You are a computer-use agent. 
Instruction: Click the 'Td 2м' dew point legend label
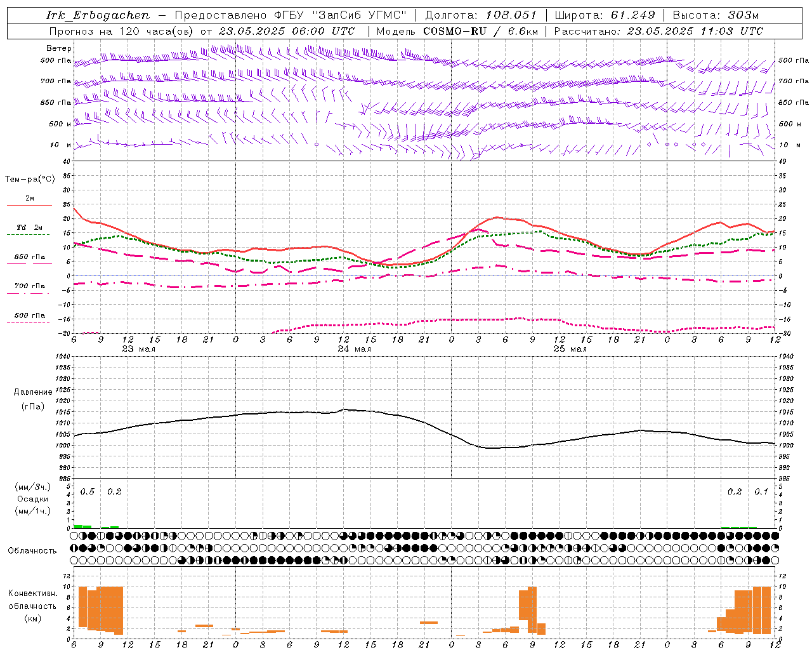tap(30, 227)
